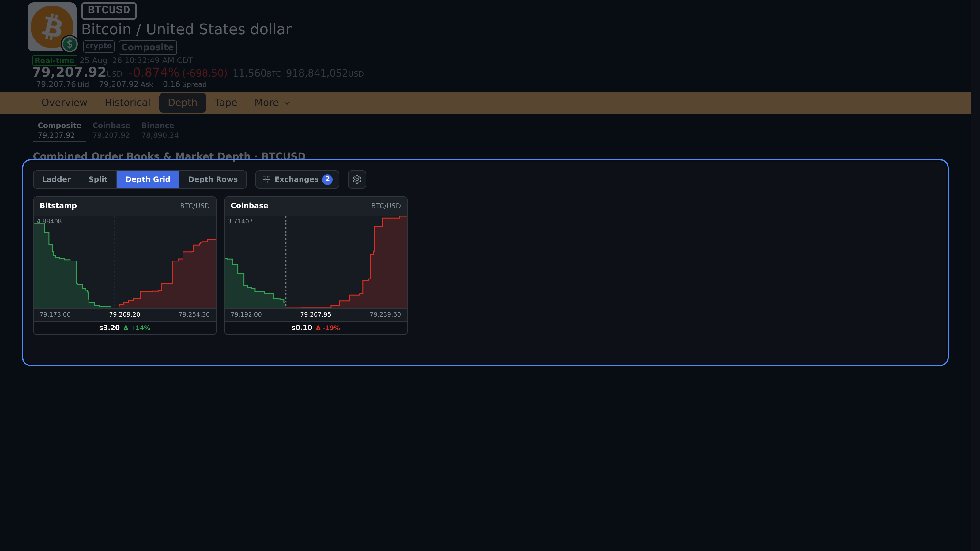Select the Depth Grid view

[148, 179]
